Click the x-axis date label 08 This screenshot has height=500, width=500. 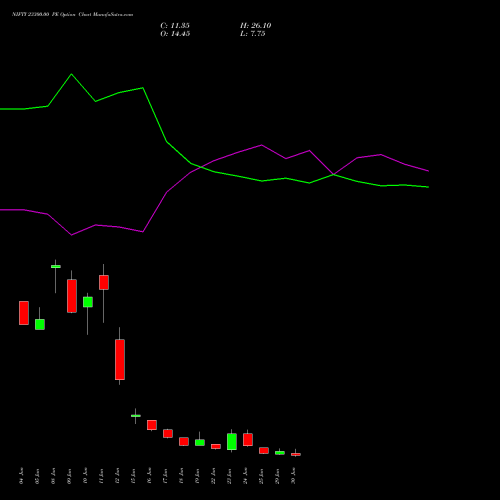(53, 476)
